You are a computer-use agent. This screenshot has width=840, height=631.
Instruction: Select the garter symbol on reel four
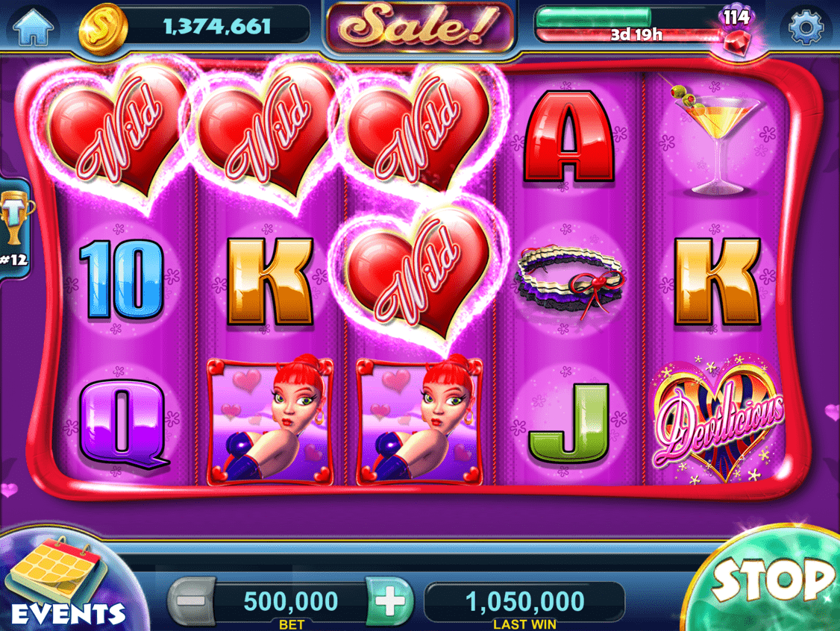[569, 279]
